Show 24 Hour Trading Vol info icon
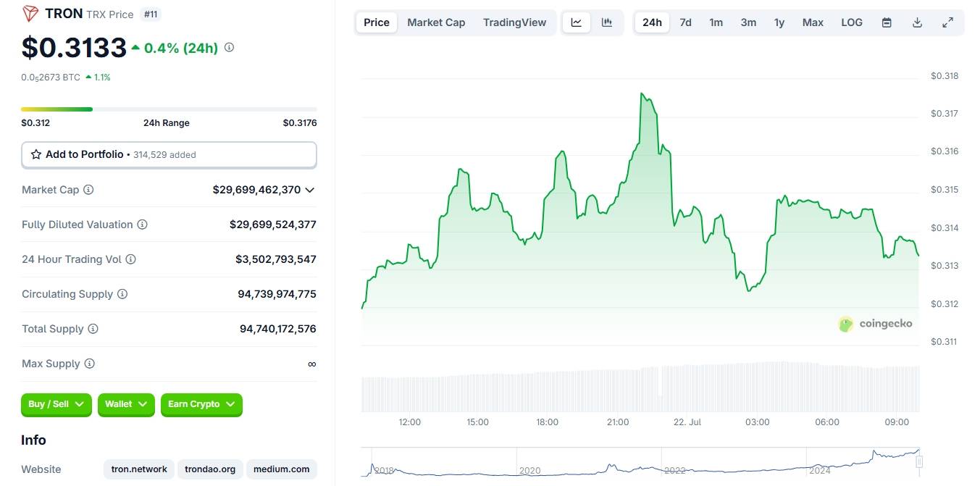 pos(130,259)
